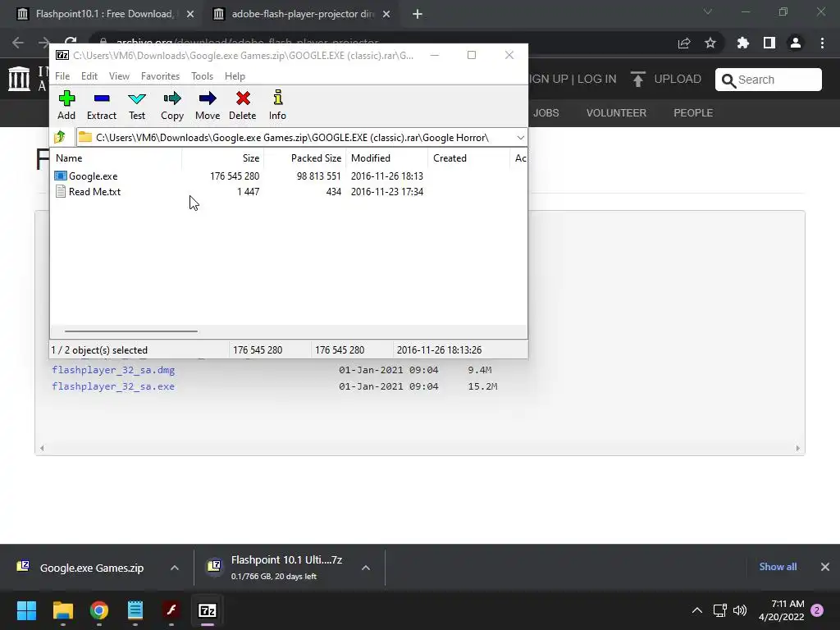This screenshot has width=840, height=630.
Task: Expand options for Google.exe Games.zip download
Action: tap(175, 568)
